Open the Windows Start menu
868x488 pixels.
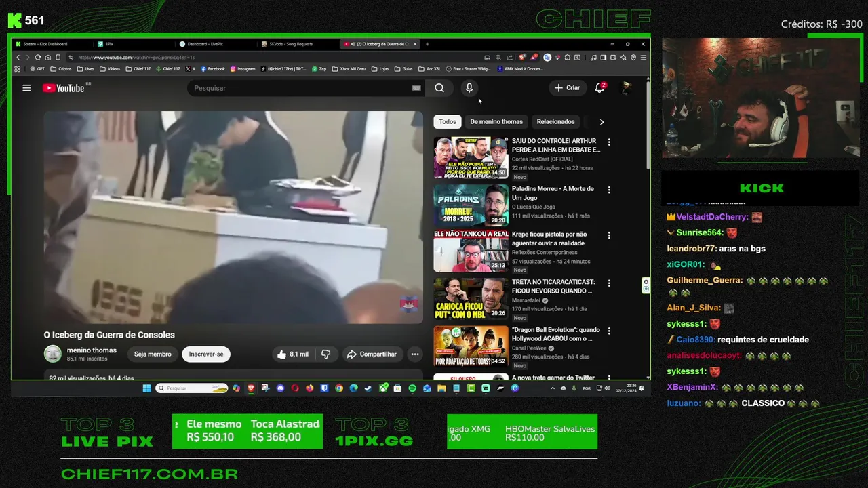[x=147, y=388]
